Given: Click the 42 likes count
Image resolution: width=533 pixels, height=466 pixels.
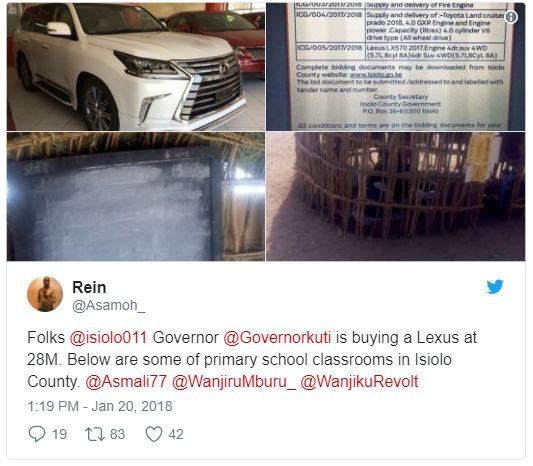Looking at the screenshot, I should pos(176,434).
